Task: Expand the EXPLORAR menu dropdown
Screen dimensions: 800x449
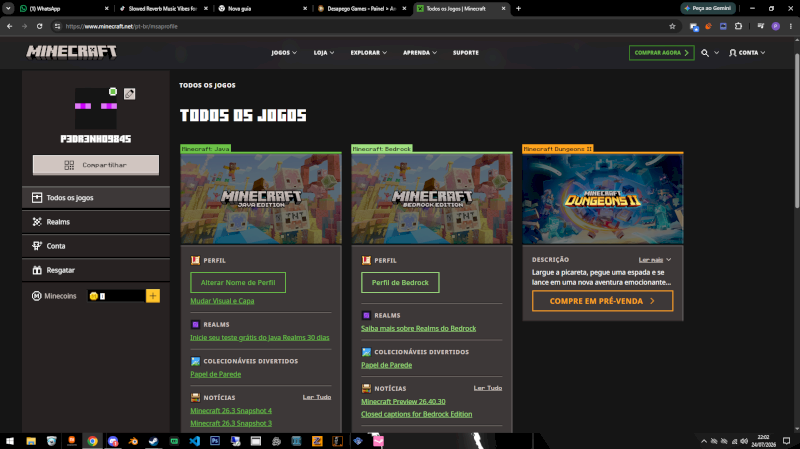Action: pyautogui.click(x=368, y=53)
